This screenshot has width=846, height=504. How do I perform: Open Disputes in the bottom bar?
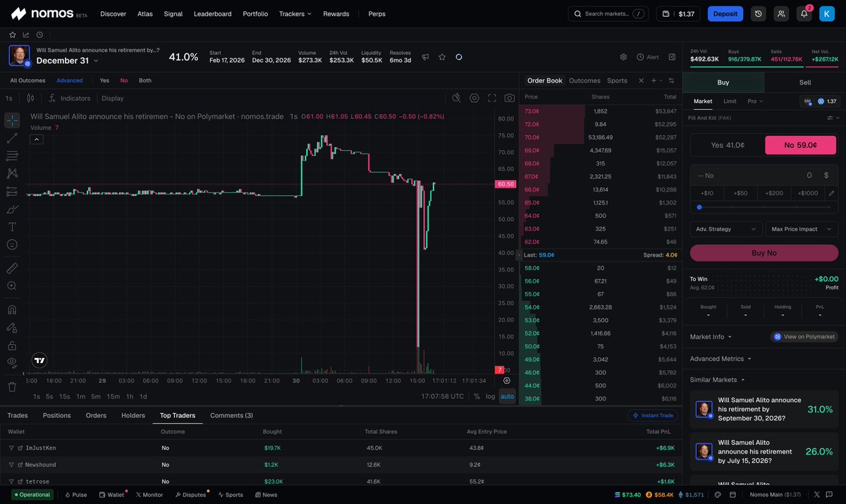click(192, 495)
